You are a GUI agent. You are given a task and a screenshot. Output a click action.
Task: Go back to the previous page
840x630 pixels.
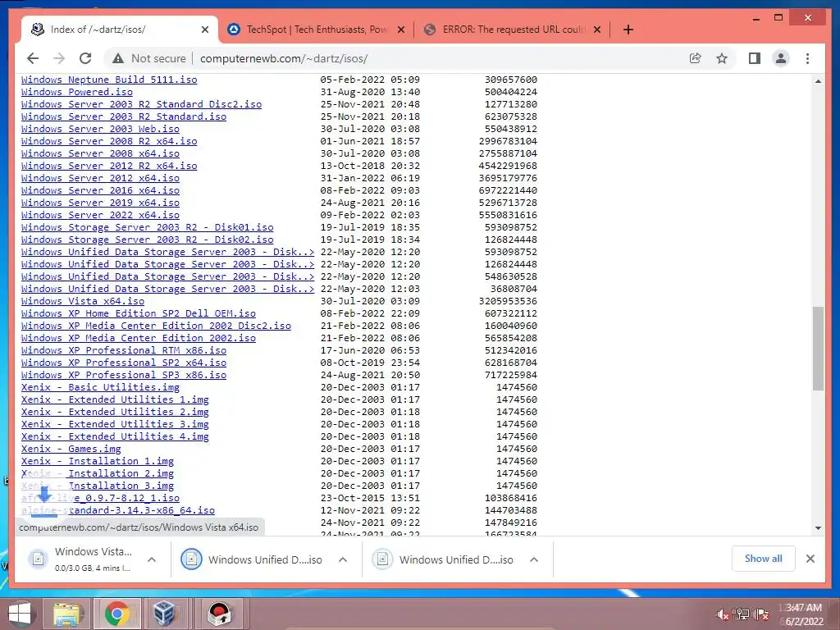pos(33,58)
